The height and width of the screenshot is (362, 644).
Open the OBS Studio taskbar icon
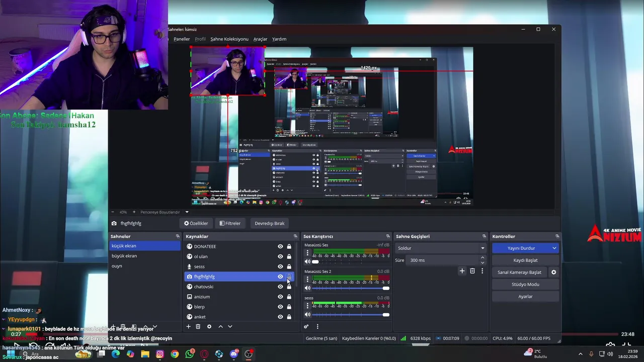(x=249, y=354)
